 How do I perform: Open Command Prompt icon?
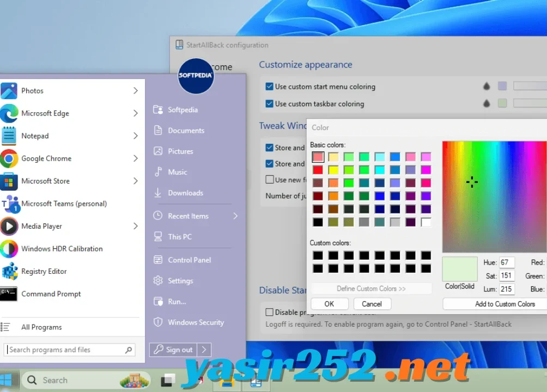point(8,294)
